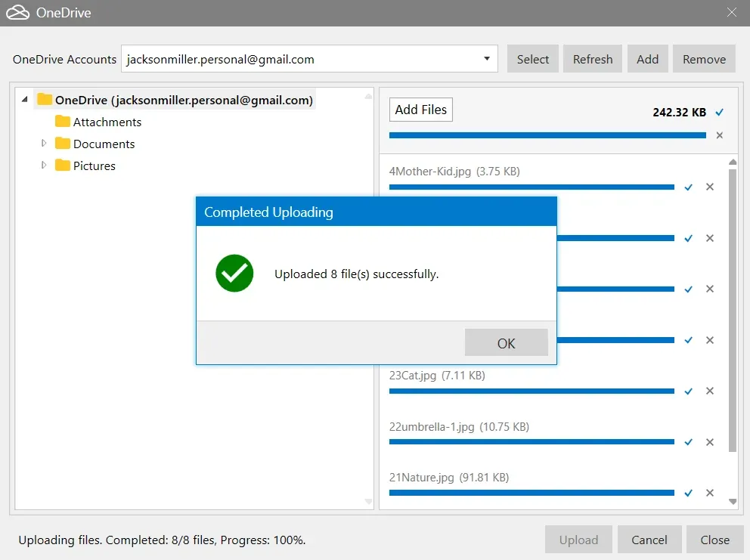Screen dimensions: 750x560
Task: Click the Add account button
Action: [x=648, y=59]
